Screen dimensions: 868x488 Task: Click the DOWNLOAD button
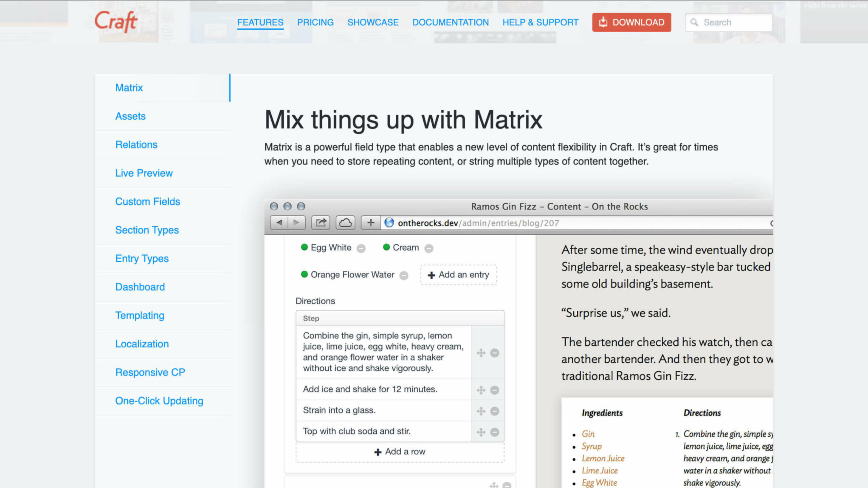click(632, 22)
